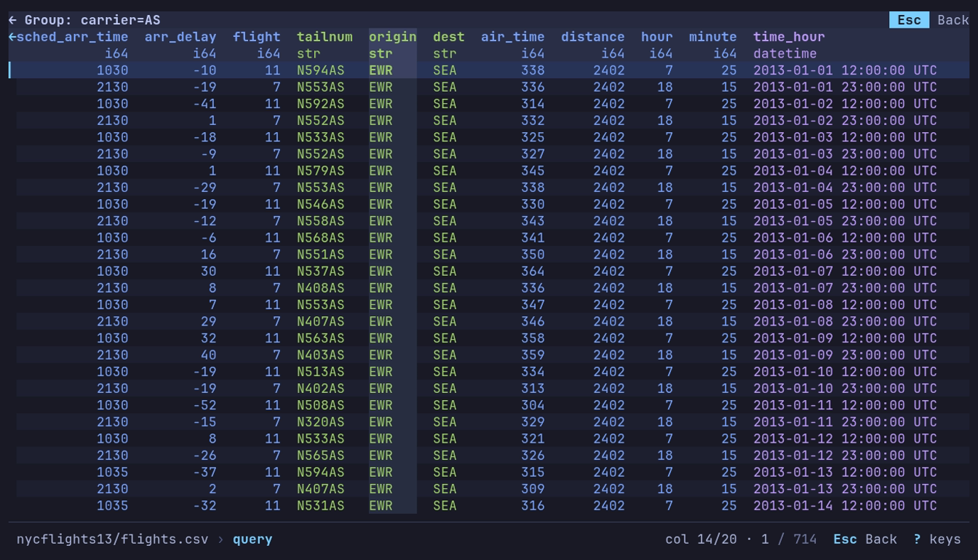978x560 pixels.
Task: Click tailnum cell N592AS
Action: (321, 104)
